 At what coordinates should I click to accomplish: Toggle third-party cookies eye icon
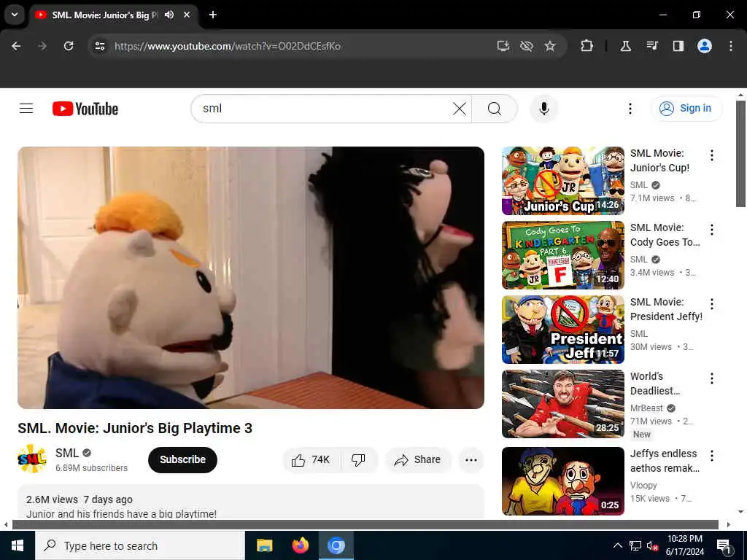(527, 46)
